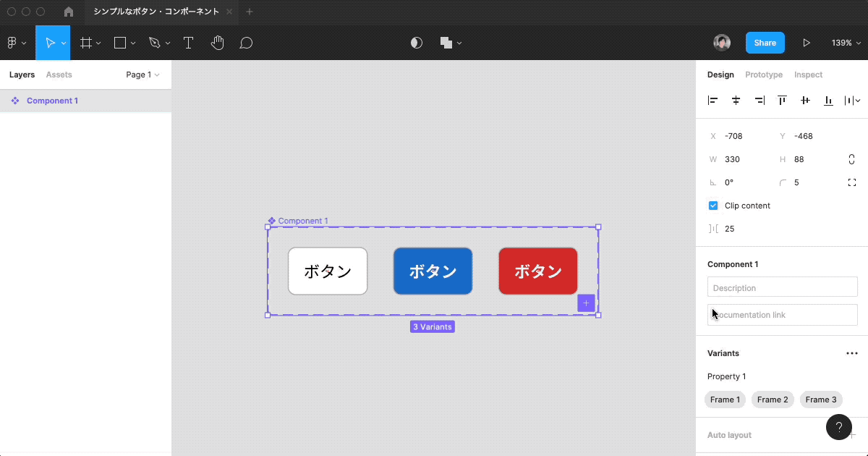868x456 pixels.
Task: Select the blue ボタン variant
Action: click(x=433, y=271)
